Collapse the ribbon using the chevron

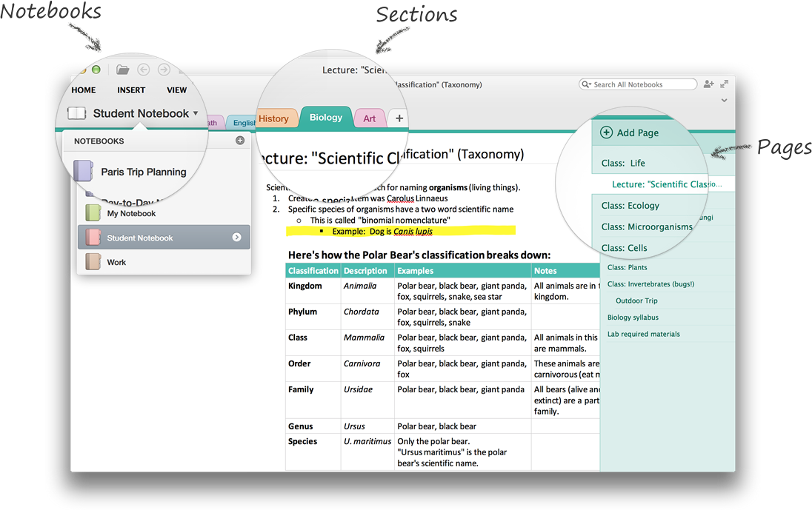(x=724, y=100)
